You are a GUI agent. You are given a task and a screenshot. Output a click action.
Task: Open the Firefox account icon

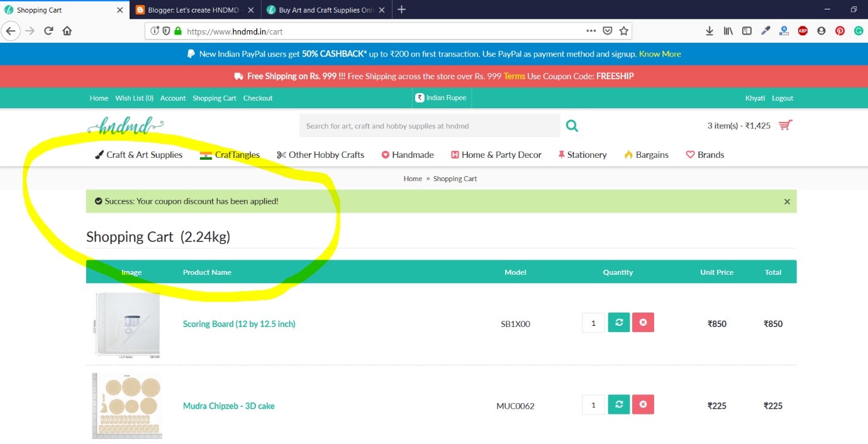click(x=821, y=31)
